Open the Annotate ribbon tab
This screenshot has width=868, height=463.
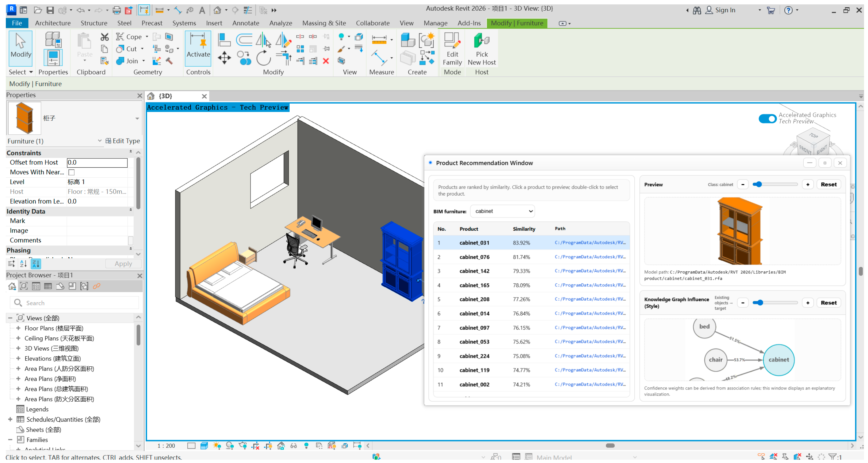[x=245, y=23]
